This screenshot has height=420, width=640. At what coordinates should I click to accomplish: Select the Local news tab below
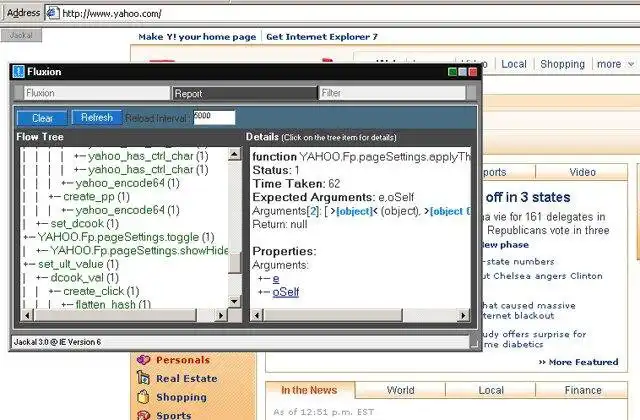pyautogui.click(x=491, y=390)
